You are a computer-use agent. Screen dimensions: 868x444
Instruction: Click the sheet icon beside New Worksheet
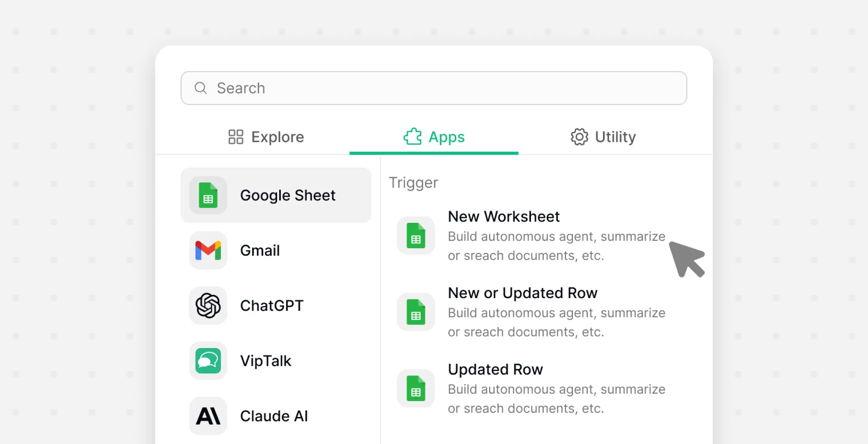coord(416,235)
